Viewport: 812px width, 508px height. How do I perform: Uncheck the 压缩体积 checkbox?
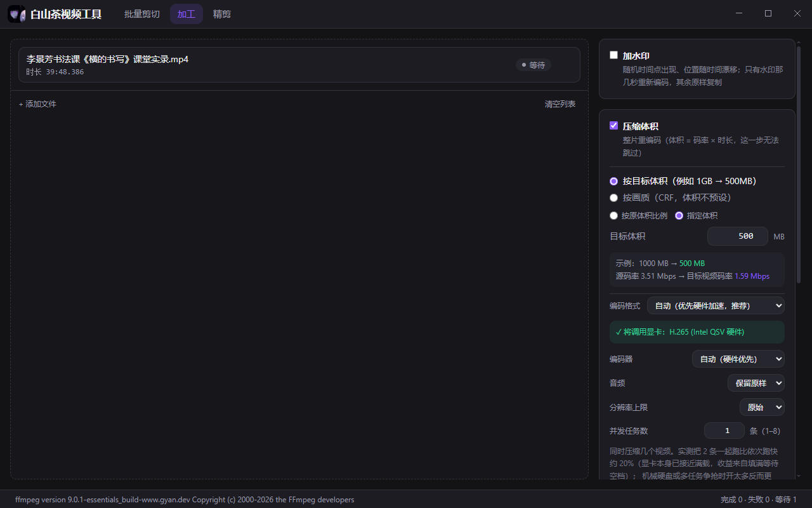click(x=613, y=126)
